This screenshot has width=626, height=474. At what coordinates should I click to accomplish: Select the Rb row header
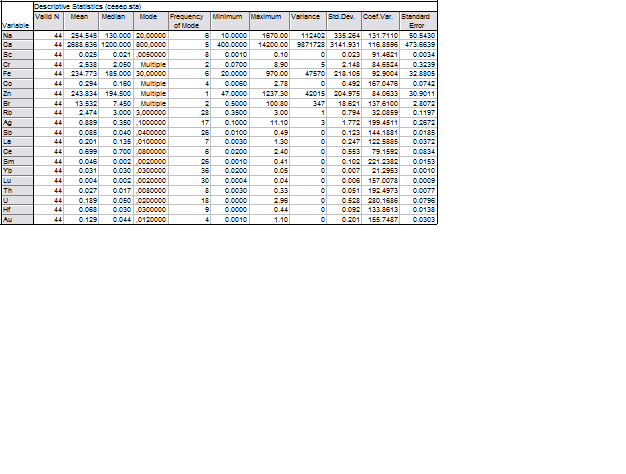point(17,112)
